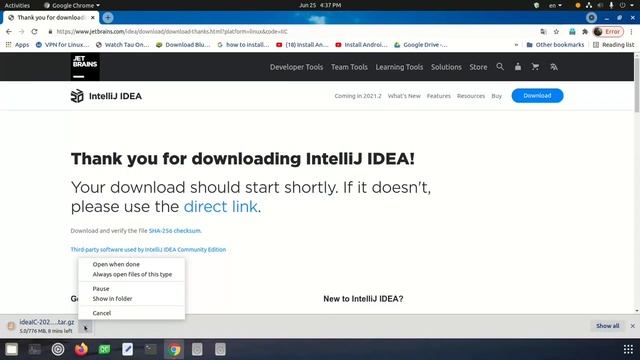Go back with the browser back arrow
The width and height of the screenshot is (640, 360).
9,31
